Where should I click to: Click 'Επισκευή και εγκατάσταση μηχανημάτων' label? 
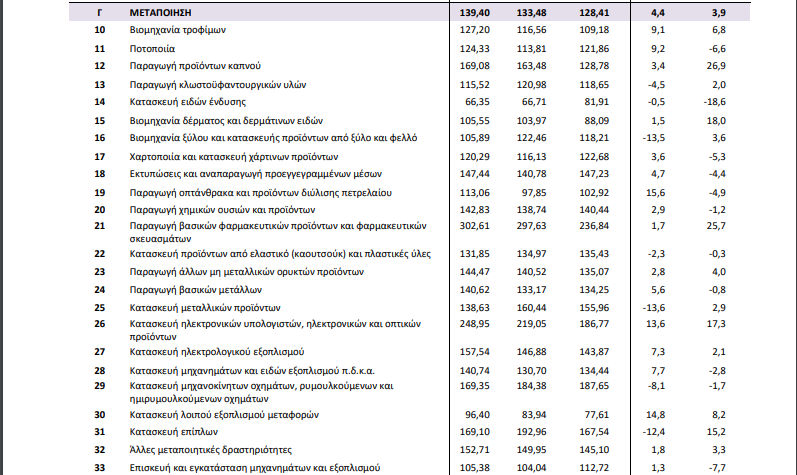(255, 468)
